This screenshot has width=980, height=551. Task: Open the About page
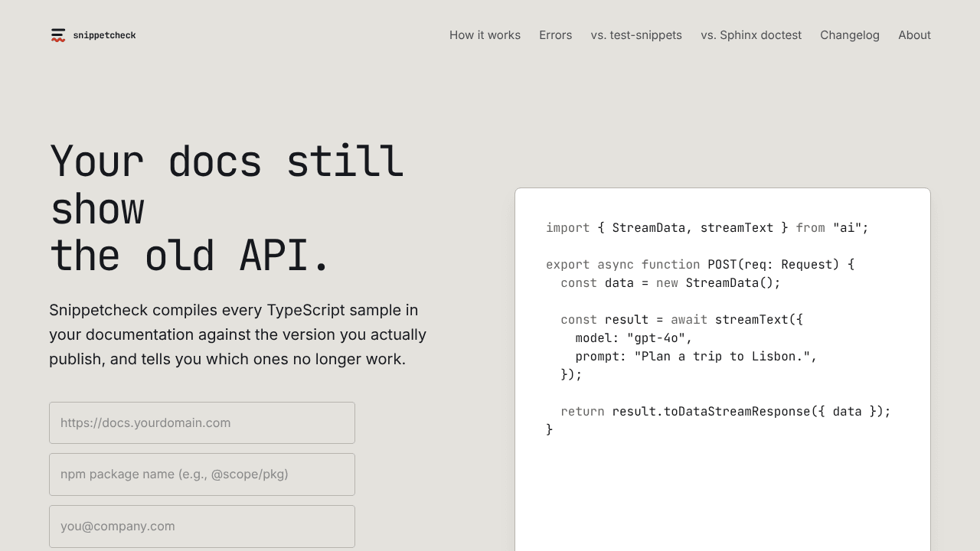[x=914, y=35]
